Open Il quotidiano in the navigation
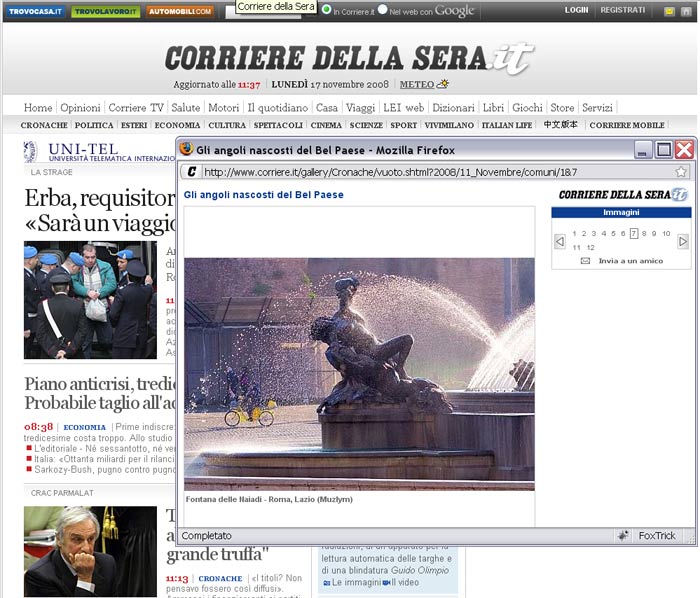 click(278, 108)
